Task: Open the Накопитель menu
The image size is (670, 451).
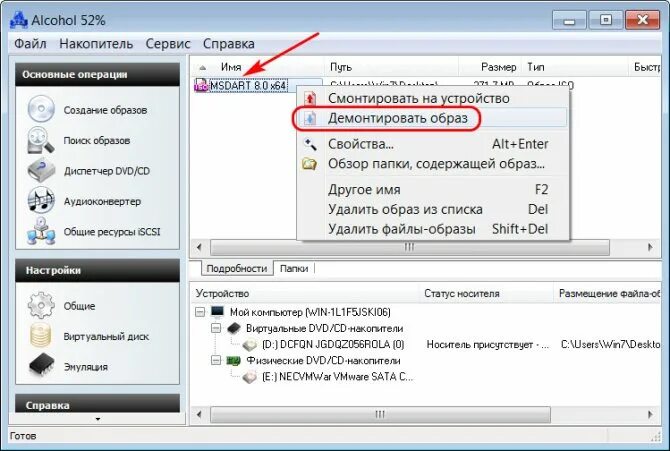Action: click(96, 43)
